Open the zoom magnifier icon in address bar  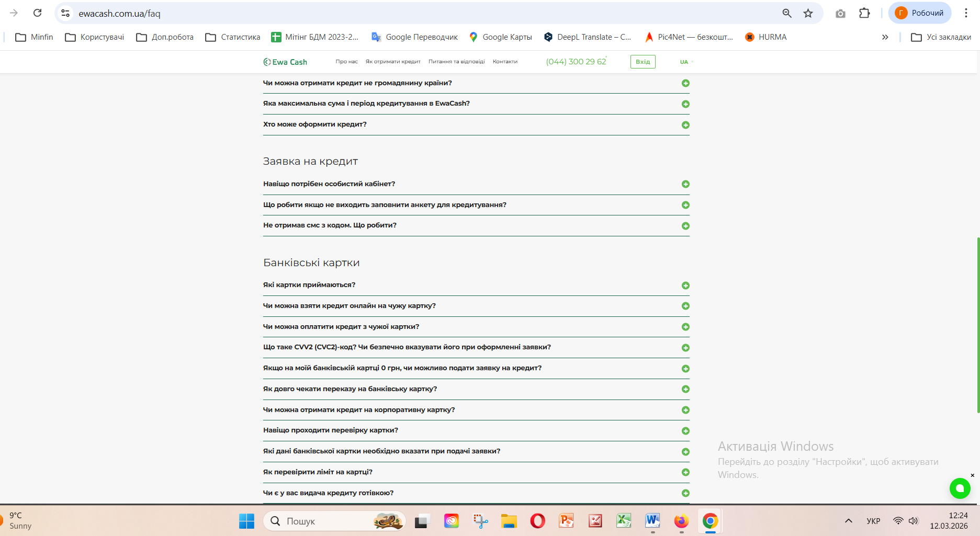(787, 13)
